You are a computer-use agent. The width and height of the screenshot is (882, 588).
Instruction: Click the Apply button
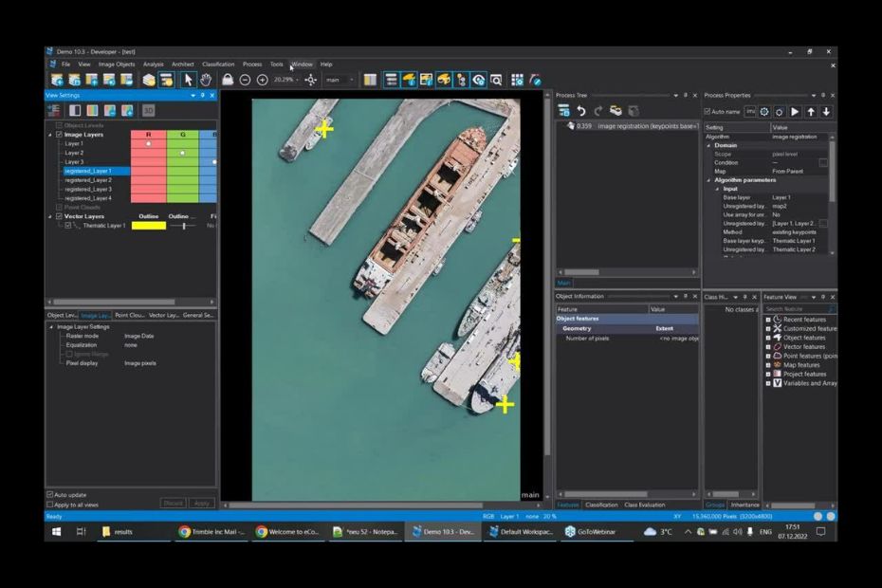(x=201, y=503)
